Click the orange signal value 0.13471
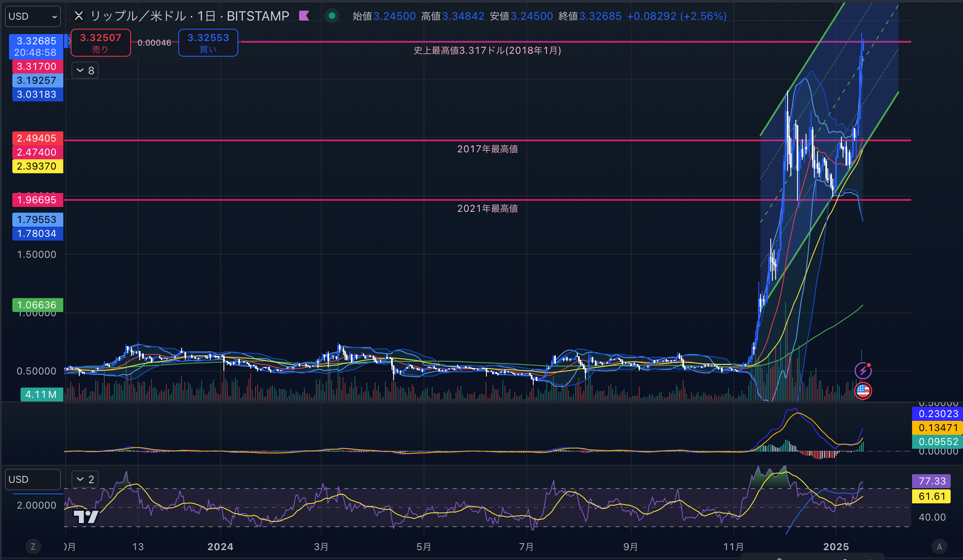The width and height of the screenshot is (963, 560). pyautogui.click(x=938, y=428)
